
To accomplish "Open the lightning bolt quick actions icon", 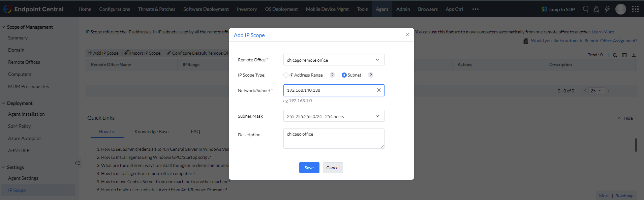I will (x=607, y=9).
